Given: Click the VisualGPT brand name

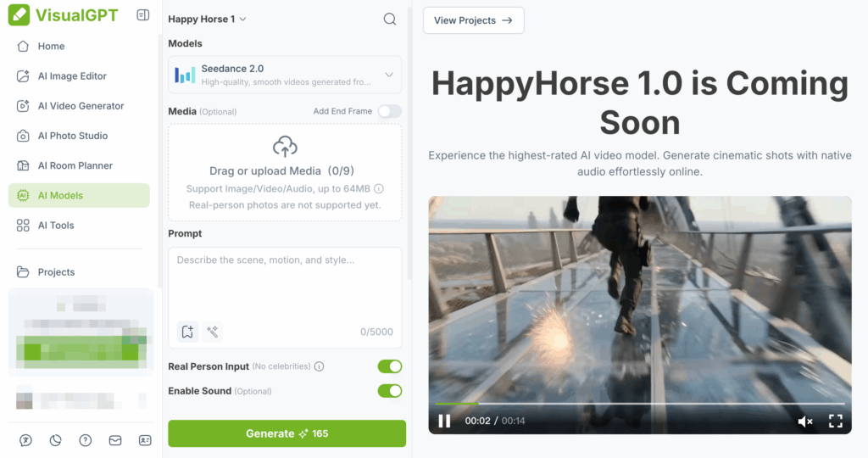Looking at the screenshot, I should (x=77, y=15).
